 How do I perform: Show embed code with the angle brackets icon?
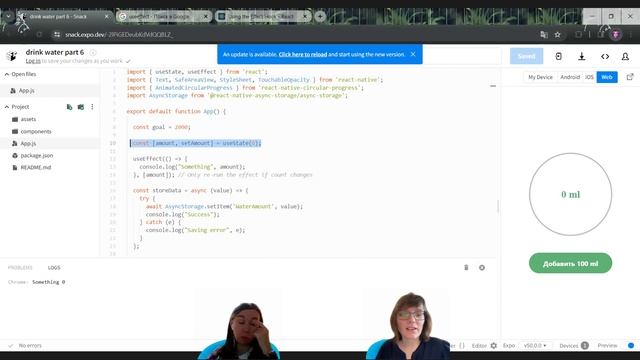[x=605, y=56]
